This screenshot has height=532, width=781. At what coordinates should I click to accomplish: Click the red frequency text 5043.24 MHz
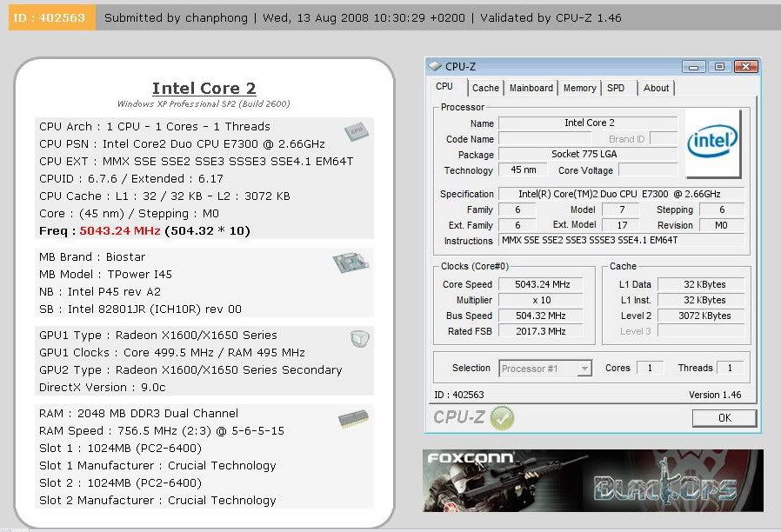(120, 231)
